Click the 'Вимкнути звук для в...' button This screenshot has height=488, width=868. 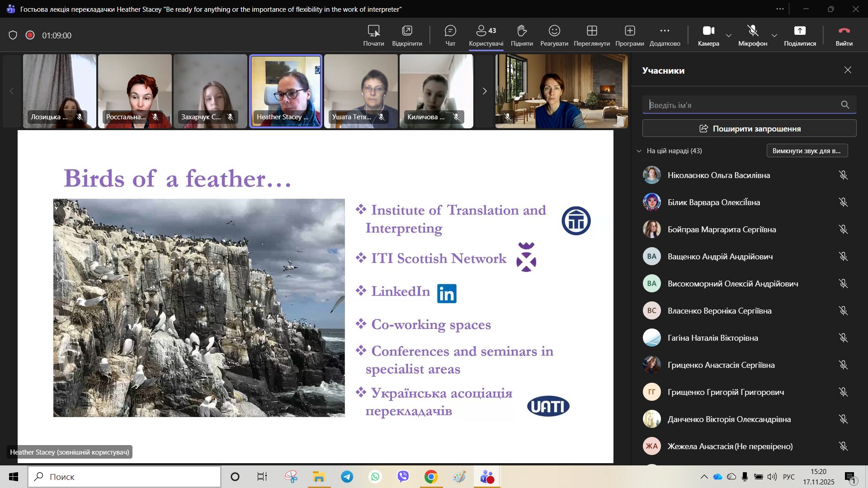coord(807,151)
